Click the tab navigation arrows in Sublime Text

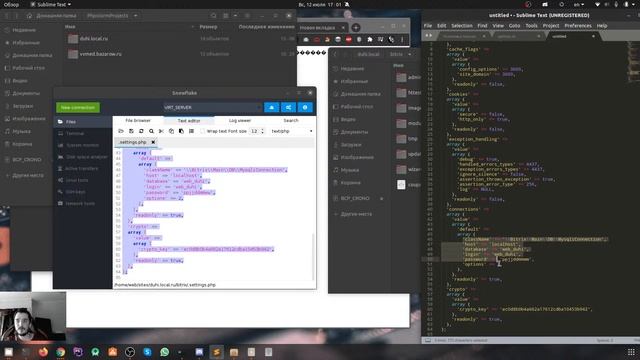429,36
